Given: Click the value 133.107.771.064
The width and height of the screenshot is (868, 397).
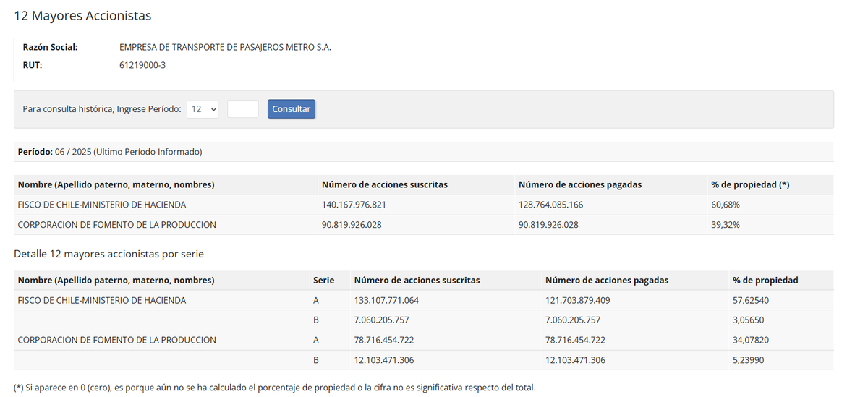Looking at the screenshot, I should 386,300.
